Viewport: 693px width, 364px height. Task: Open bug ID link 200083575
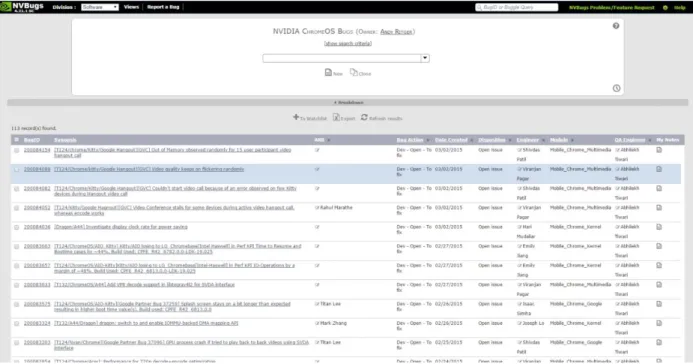pyautogui.click(x=37, y=304)
